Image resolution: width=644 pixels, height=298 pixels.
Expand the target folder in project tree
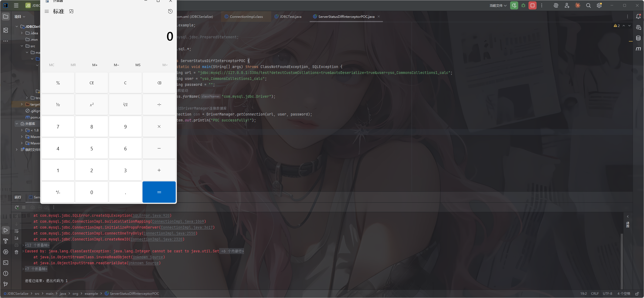pos(22,104)
